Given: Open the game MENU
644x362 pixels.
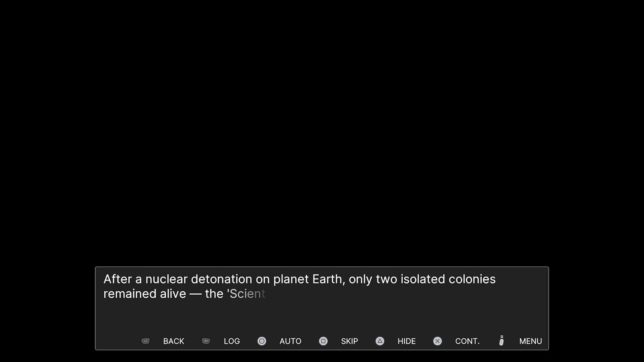Looking at the screenshot, I should point(531,341).
